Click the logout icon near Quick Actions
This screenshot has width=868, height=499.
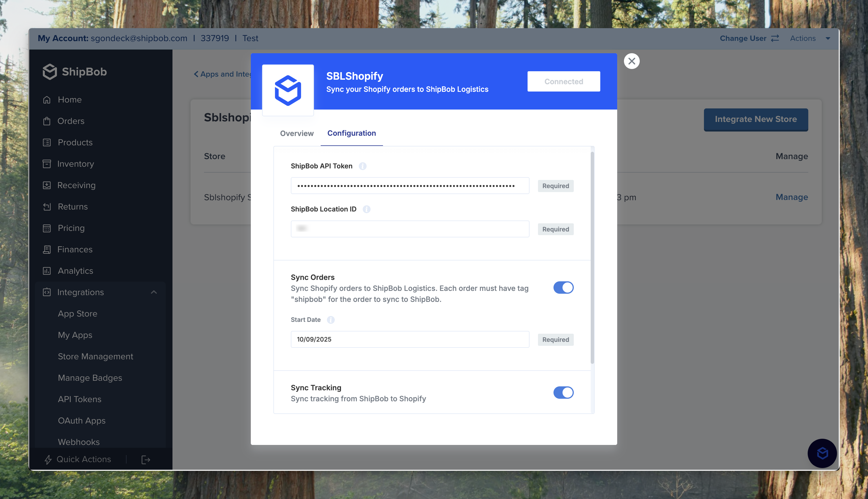(145, 459)
